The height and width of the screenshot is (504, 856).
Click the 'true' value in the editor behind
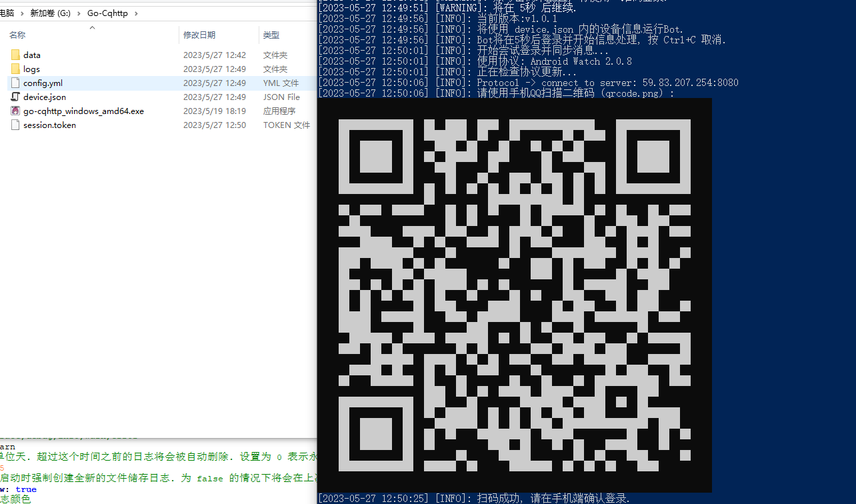click(x=26, y=489)
